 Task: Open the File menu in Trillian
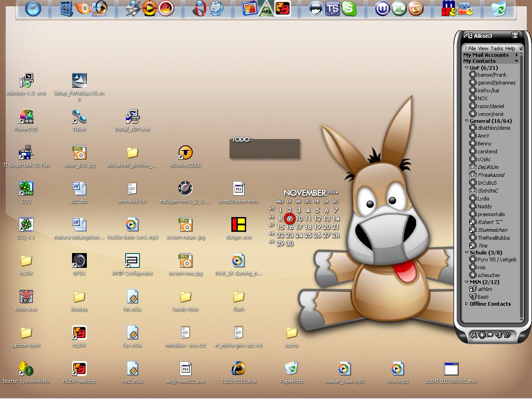click(472, 48)
